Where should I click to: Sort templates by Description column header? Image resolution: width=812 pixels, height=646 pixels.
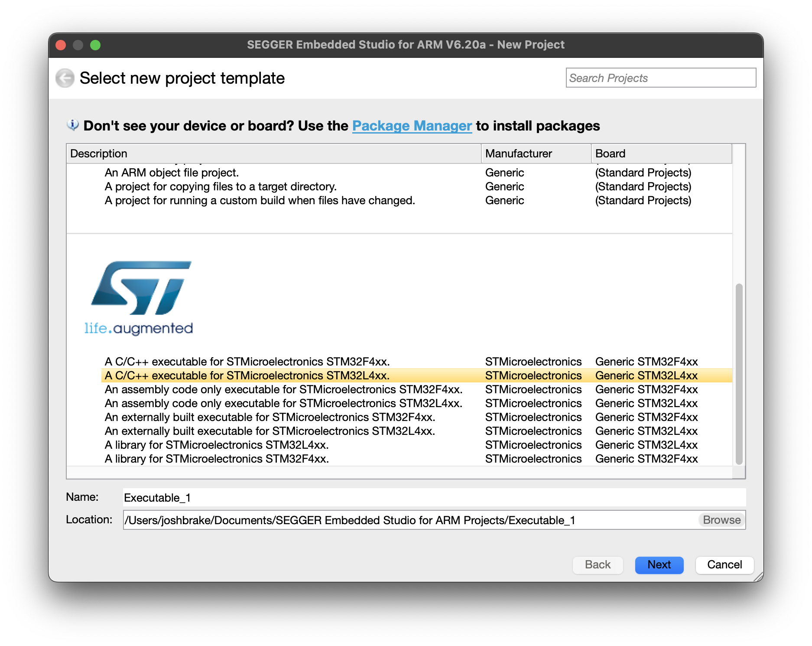pos(274,153)
